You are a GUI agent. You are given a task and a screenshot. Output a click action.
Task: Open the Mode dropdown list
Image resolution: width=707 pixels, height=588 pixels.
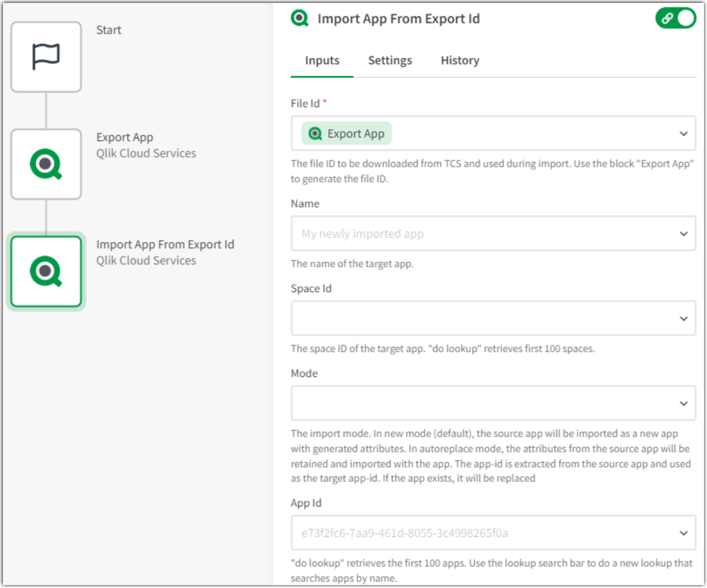683,403
